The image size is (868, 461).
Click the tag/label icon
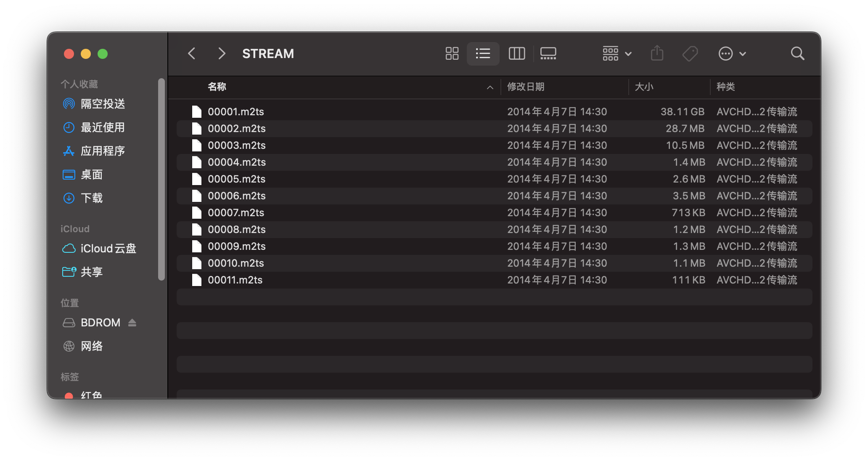coord(691,53)
